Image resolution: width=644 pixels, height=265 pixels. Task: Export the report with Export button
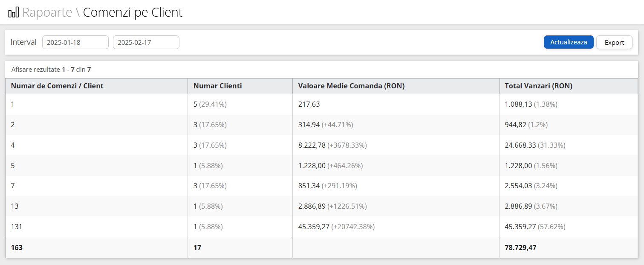pyautogui.click(x=614, y=42)
